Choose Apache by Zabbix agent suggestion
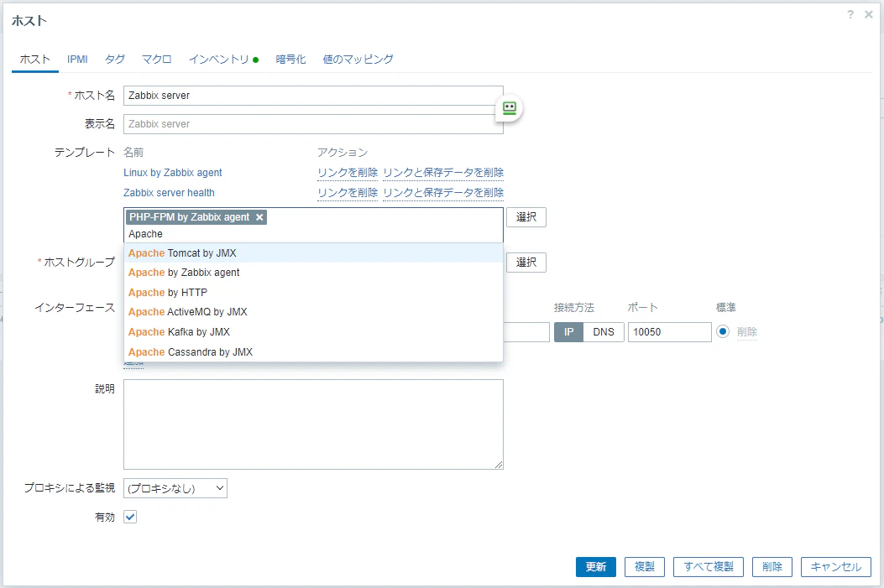This screenshot has width=884, height=588. [x=313, y=273]
